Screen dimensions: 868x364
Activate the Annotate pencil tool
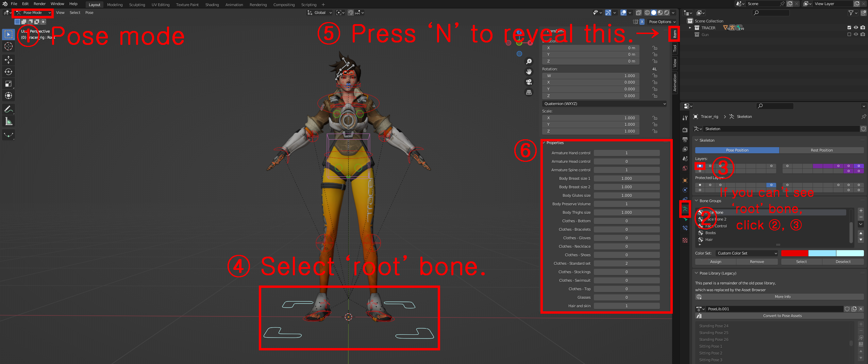[x=9, y=109]
